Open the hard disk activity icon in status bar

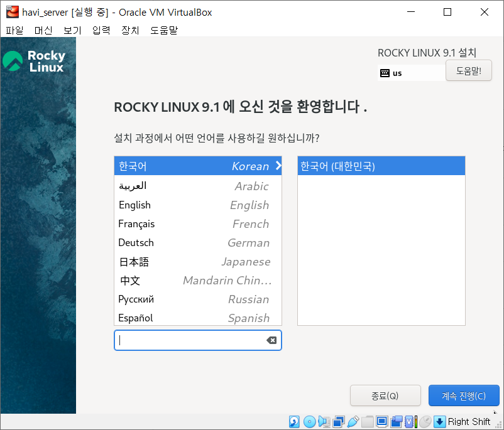click(x=294, y=421)
